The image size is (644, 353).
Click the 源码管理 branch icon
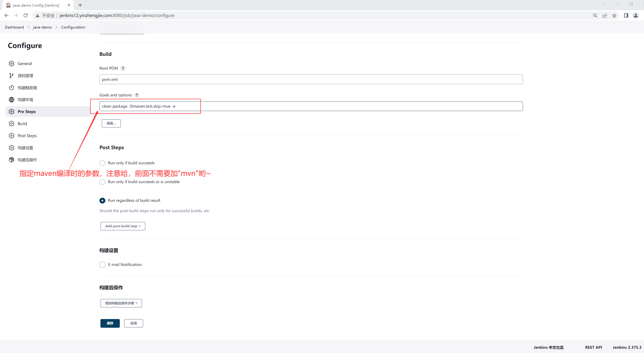pos(12,76)
